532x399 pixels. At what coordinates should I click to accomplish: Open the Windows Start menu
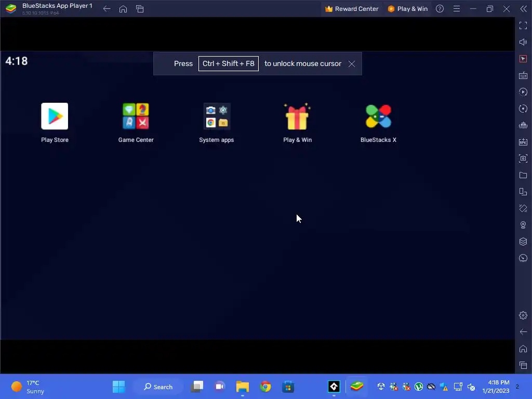pyautogui.click(x=119, y=387)
